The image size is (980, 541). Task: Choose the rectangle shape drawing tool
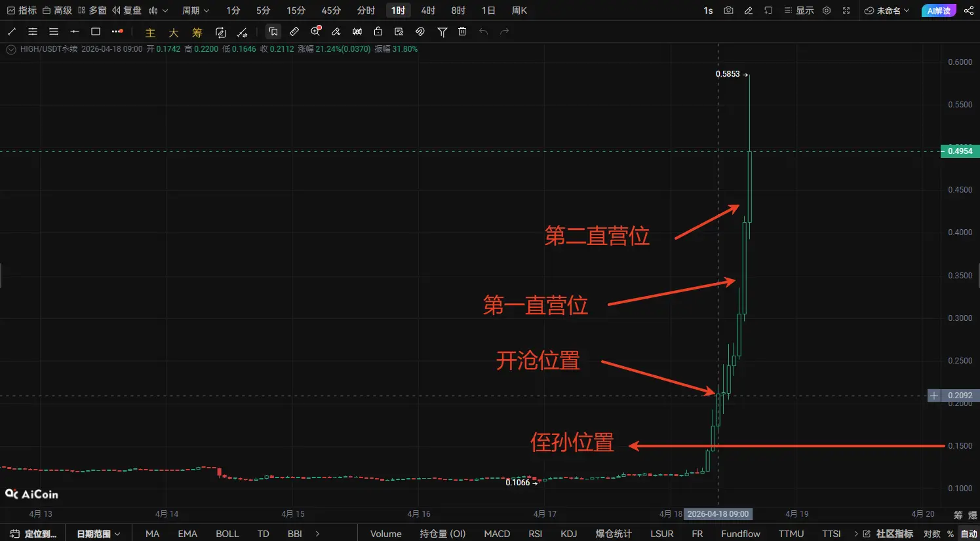coord(96,31)
